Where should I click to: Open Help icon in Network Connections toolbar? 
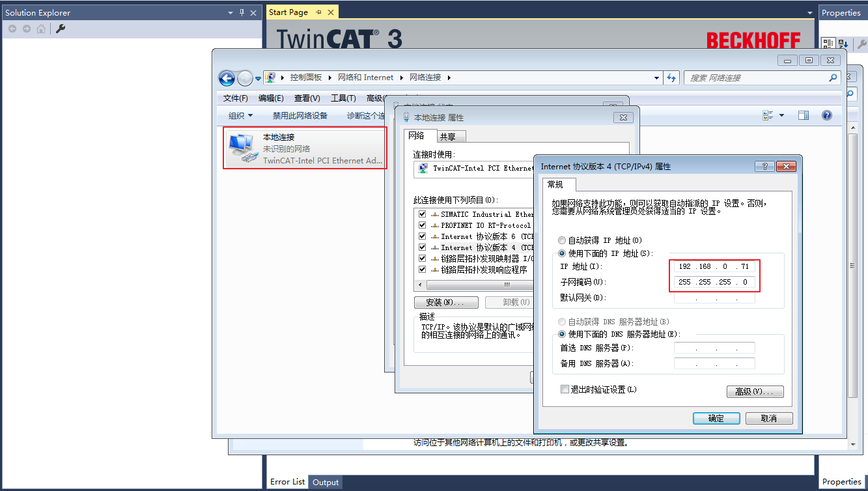(x=826, y=115)
